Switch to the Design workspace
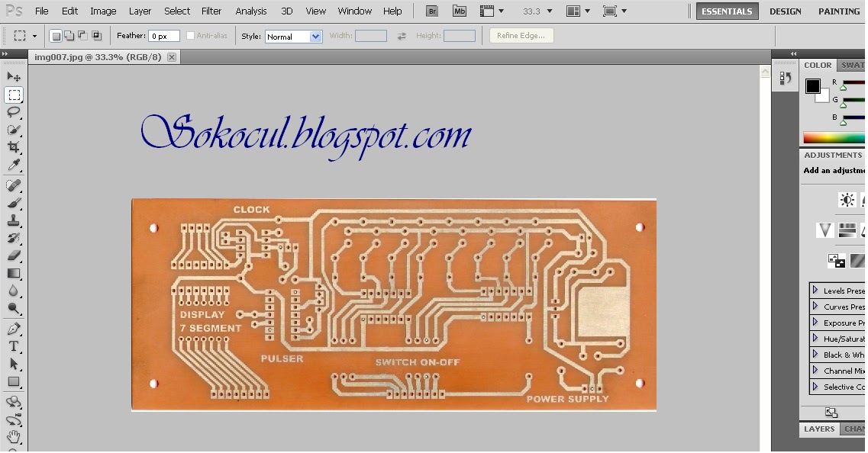This screenshot has width=868, height=453. [x=785, y=11]
